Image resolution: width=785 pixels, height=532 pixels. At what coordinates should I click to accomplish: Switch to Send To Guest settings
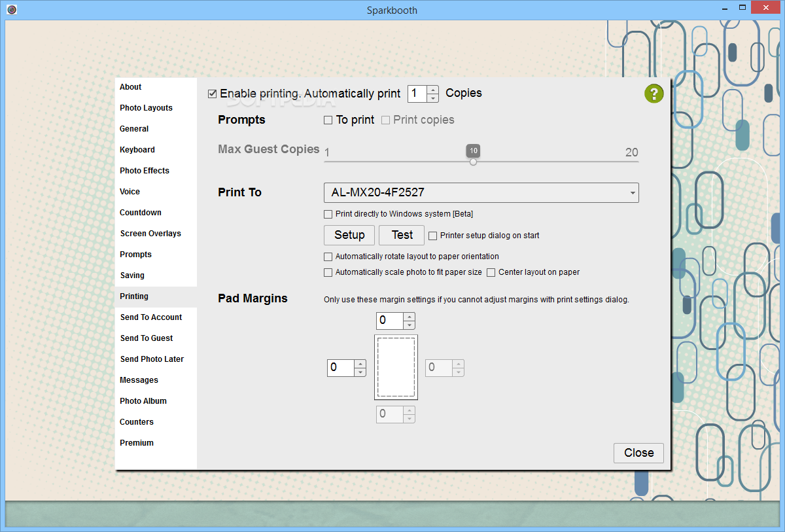(156, 338)
